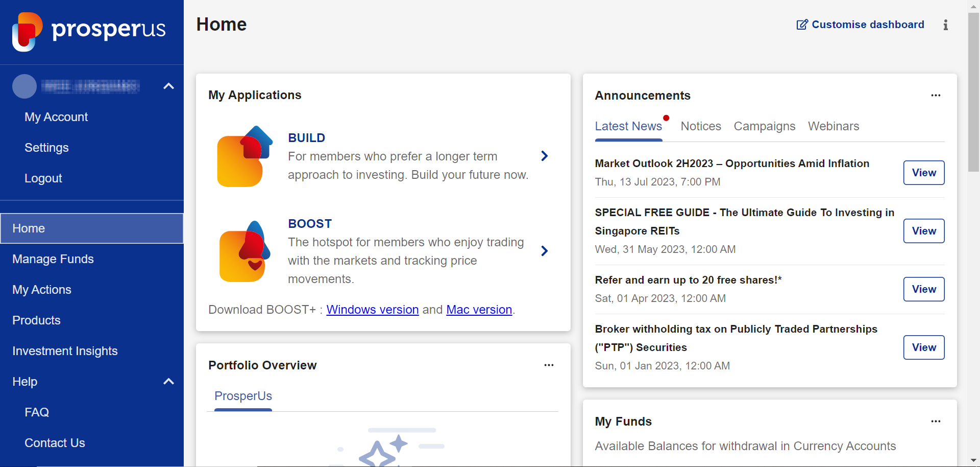Image resolution: width=980 pixels, height=467 pixels.
Task: Switch to Notices tab
Action: pyautogui.click(x=701, y=126)
